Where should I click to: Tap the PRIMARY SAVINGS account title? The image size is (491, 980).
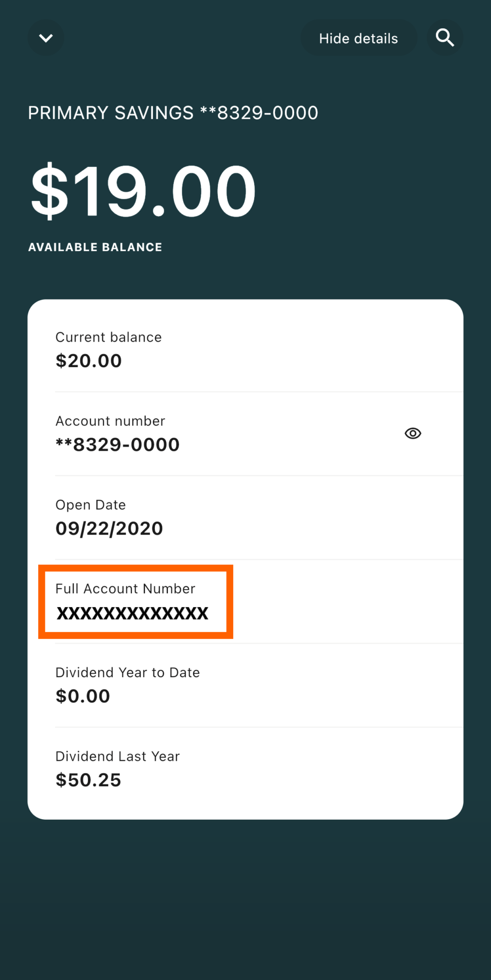pyautogui.click(x=173, y=112)
